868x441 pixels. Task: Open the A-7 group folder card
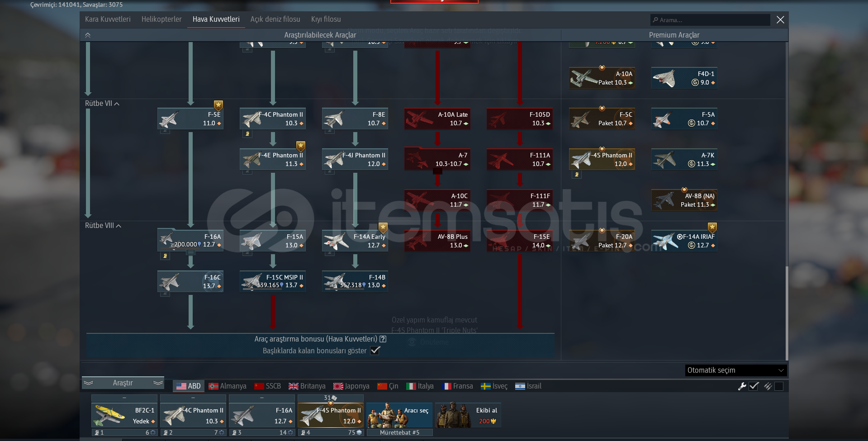tap(437, 159)
